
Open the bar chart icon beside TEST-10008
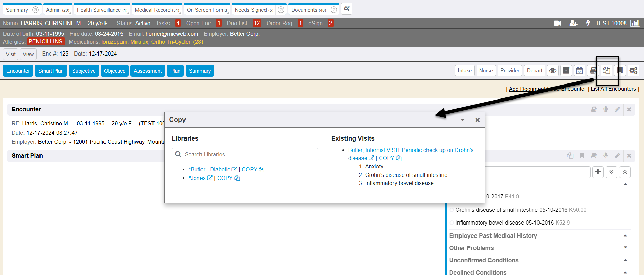[x=634, y=23]
